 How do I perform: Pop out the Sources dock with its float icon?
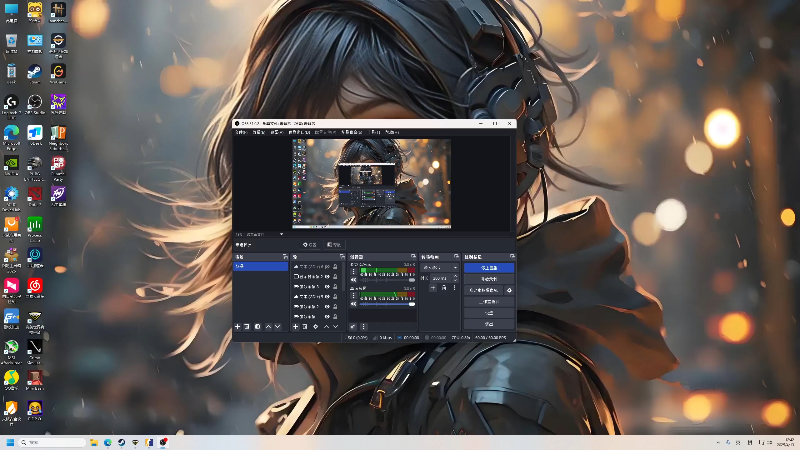(342, 257)
